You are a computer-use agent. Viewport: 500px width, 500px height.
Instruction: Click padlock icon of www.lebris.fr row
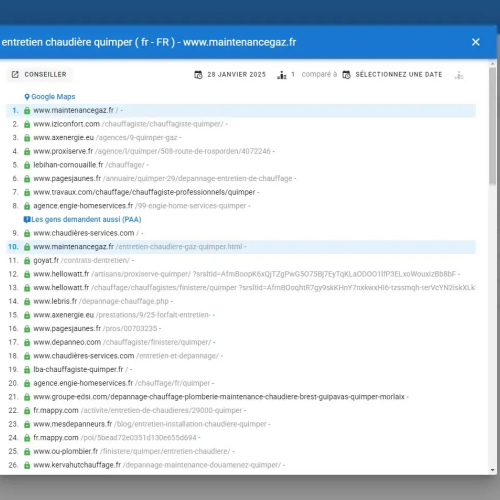[x=27, y=302]
